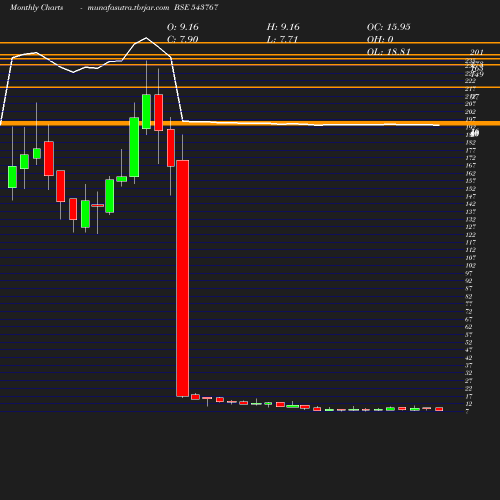The height and width of the screenshot is (500, 500).
Task: Click the "OL: 18.81" value
Action: click(x=389, y=52)
